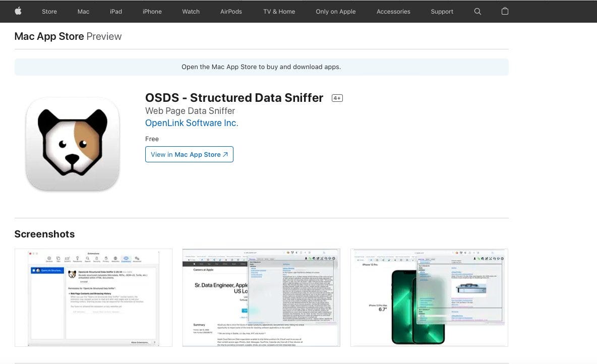Open the OpenLink Software Inc. developer link
This screenshot has width=597, height=364.
192,123
